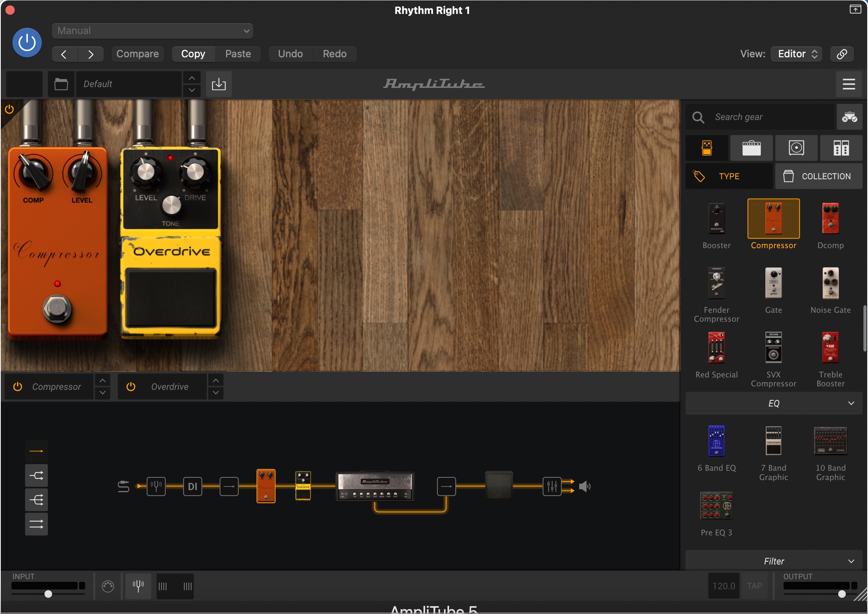Switch to the cabinets gear tab

(x=796, y=148)
